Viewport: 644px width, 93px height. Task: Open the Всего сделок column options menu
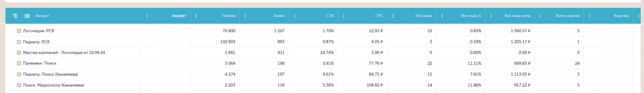[540, 16]
